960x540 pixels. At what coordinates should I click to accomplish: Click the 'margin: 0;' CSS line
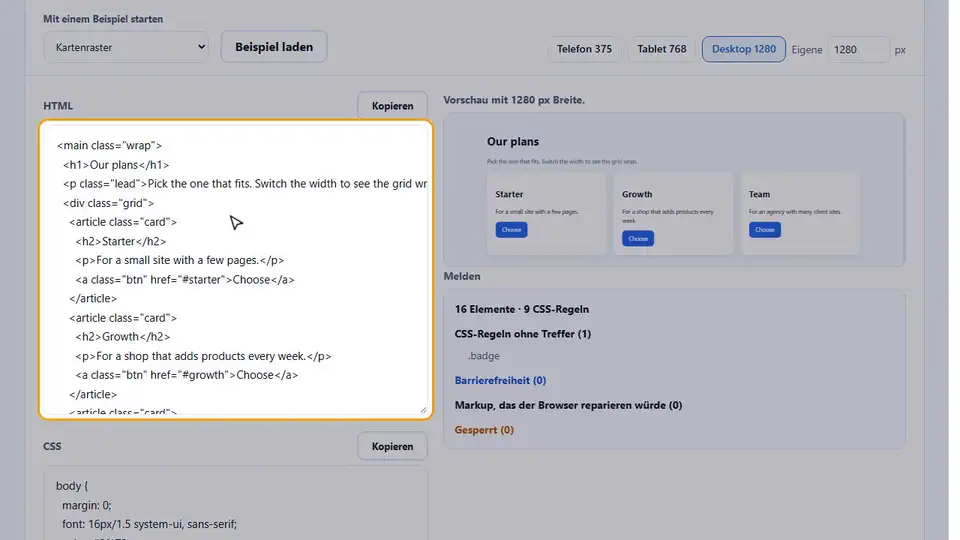pyautogui.click(x=86, y=505)
